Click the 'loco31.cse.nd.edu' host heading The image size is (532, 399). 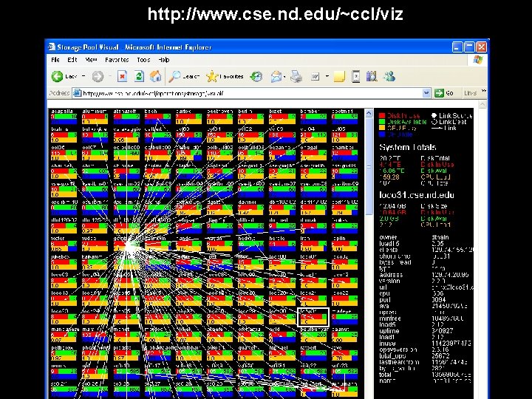click(x=417, y=195)
